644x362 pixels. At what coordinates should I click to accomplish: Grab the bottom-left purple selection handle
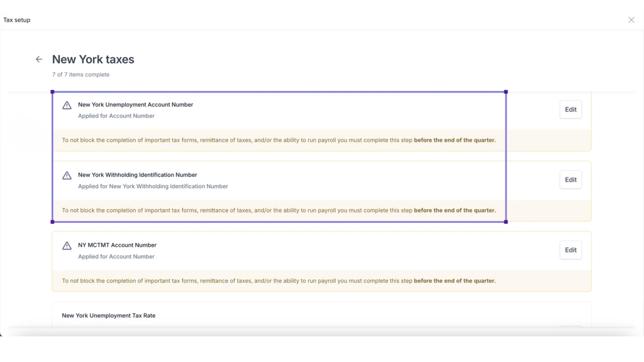tap(52, 222)
